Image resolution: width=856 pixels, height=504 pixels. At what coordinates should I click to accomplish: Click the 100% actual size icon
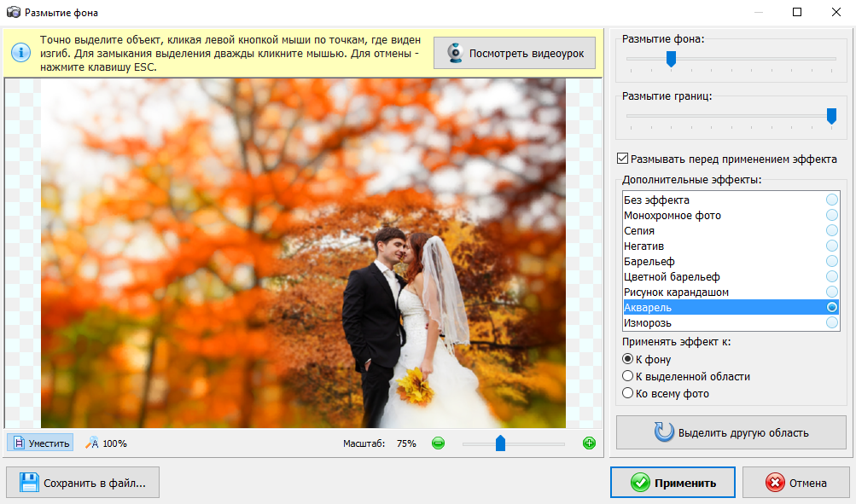pos(92,443)
